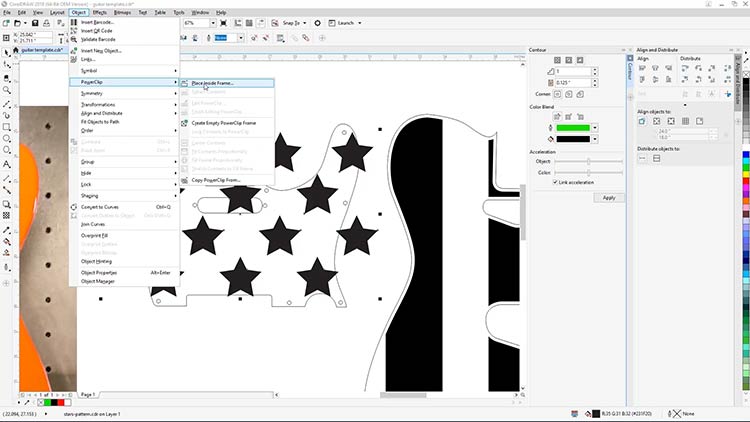Select linear contour colors icon
Image resolution: width=750 pixels, height=422 pixels.
point(557,117)
